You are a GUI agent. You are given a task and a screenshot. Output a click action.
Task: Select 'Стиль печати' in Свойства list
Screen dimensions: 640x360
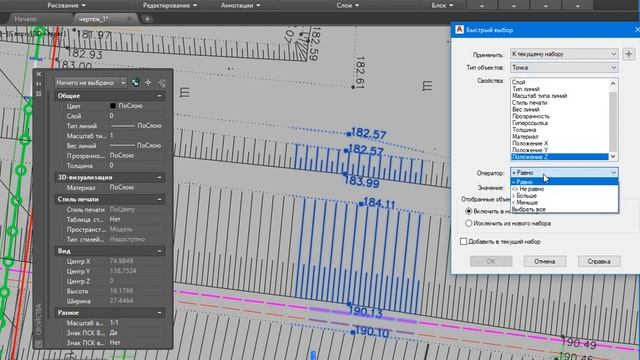530,102
